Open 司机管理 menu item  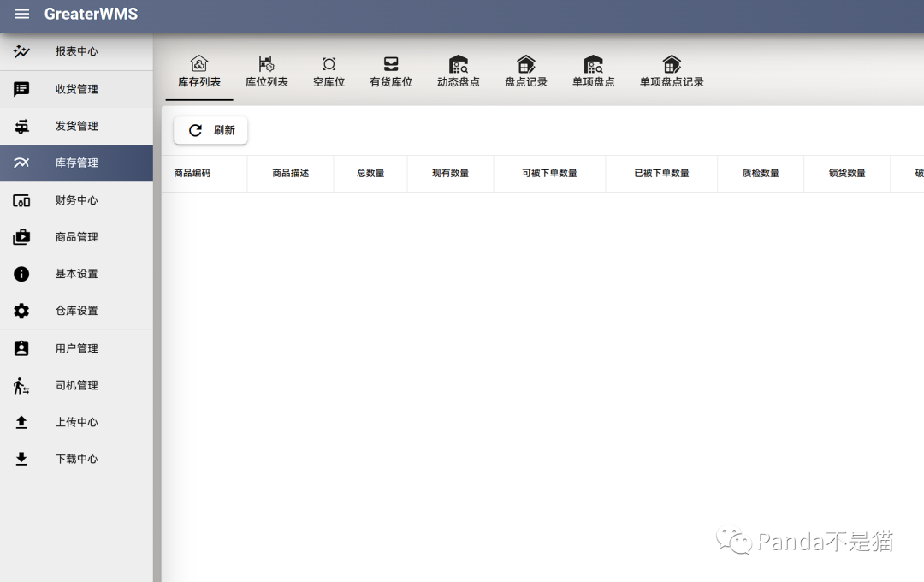[77, 385]
